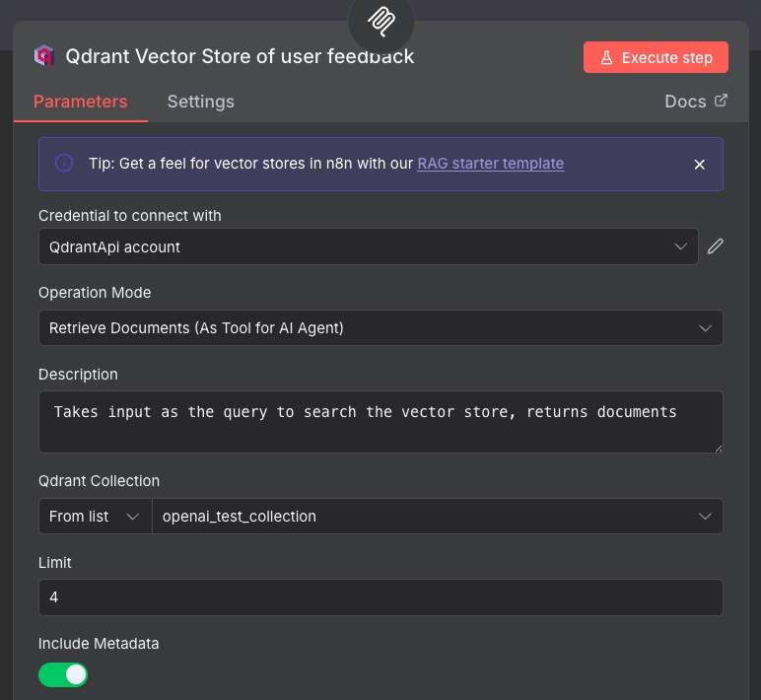This screenshot has width=761, height=700.
Task: Open the RAG starter template link
Action: [491, 164]
